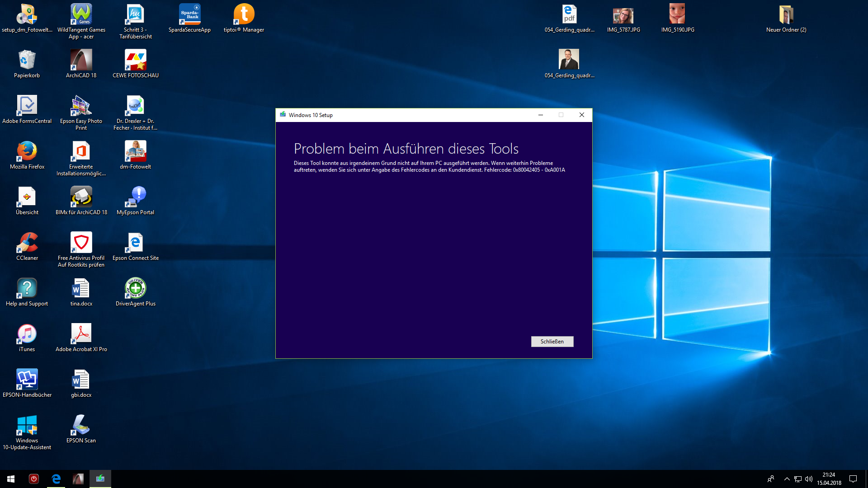The image size is (868, 488).
Task: Open Windows Start menu
Action: (11, 479)
